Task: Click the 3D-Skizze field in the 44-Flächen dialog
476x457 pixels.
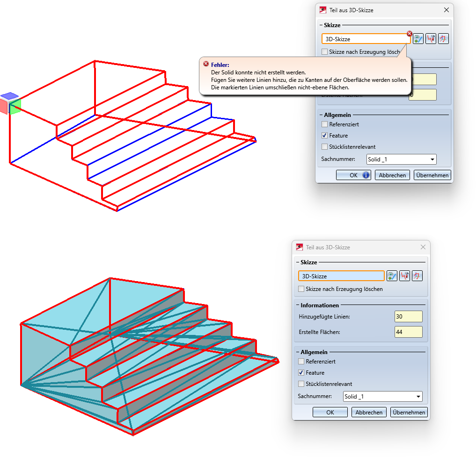Action: (x=341, y=276)
